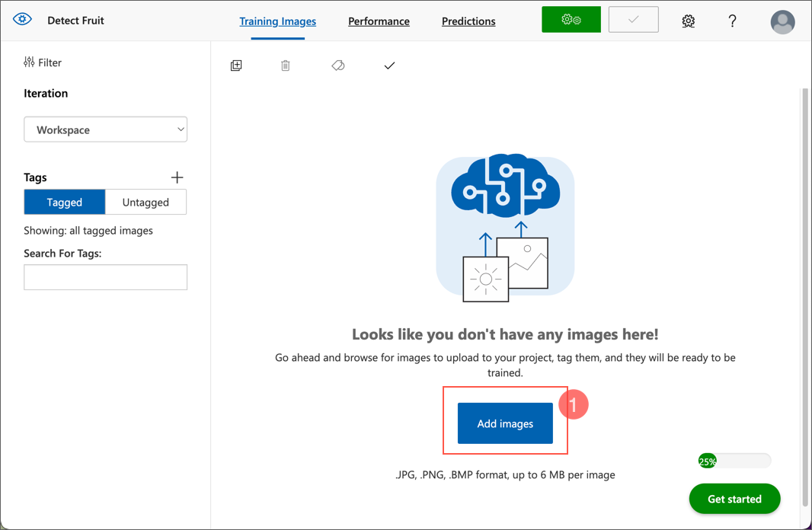Open the Detect Fruit project title
The width and height of the screenshot is (812, 530).
[75, 21]
